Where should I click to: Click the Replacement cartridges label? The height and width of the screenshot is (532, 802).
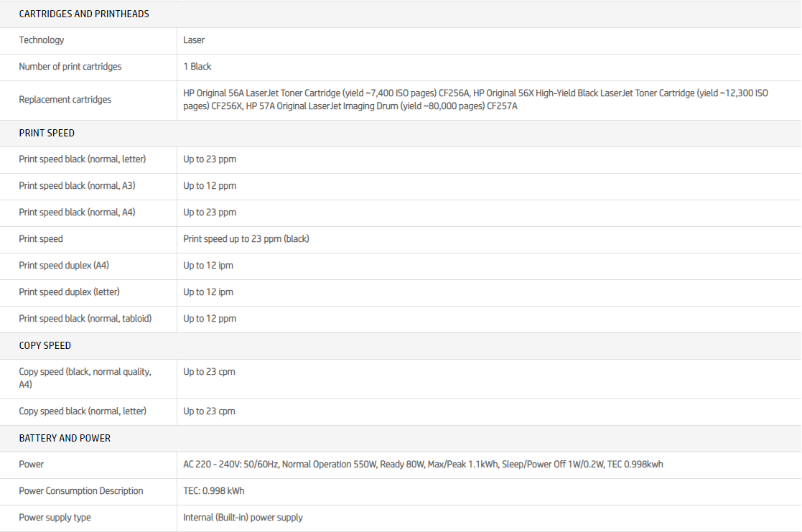point(65,100)
